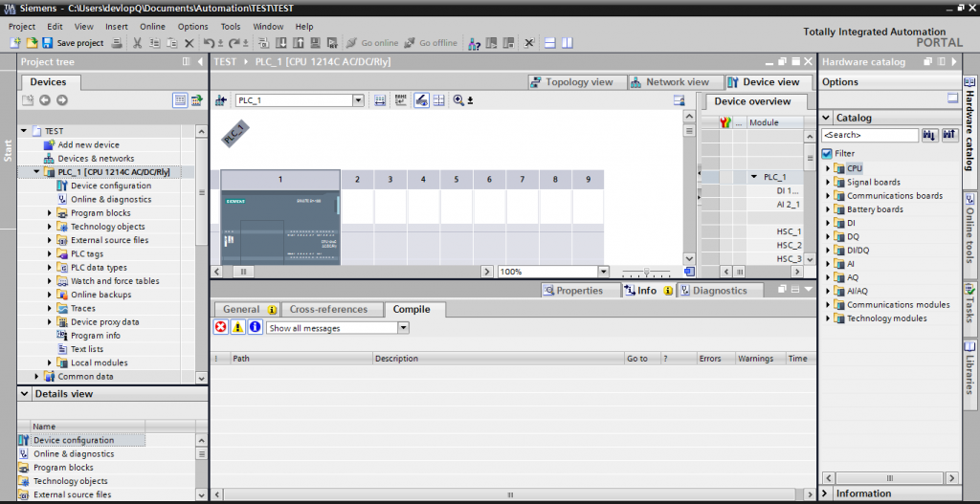Expand the Program blocks tree node
Viewport: 980px width, 504px height.
coord(50,213)
